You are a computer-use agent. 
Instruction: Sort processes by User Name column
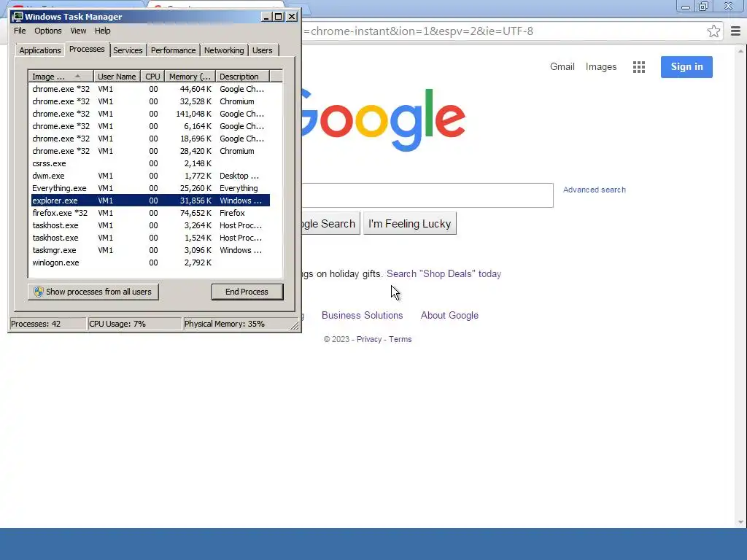coord(117,77)
